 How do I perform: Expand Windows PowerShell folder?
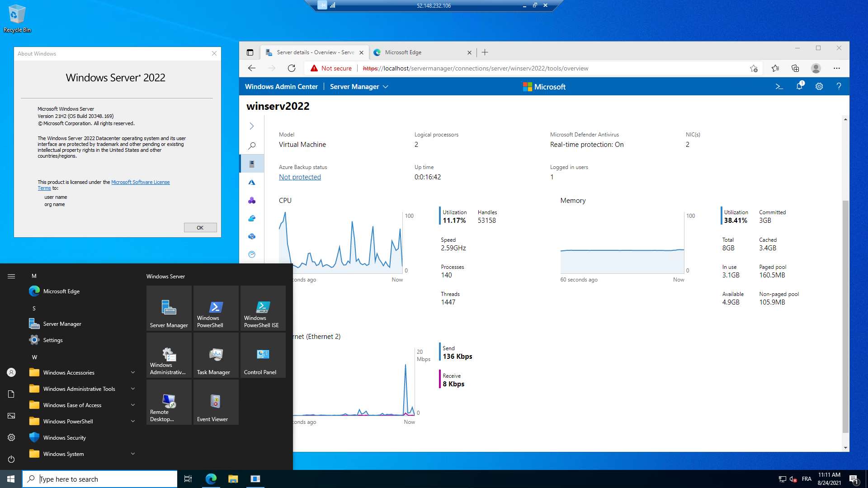pyautogui.click(x=82, y=422)
